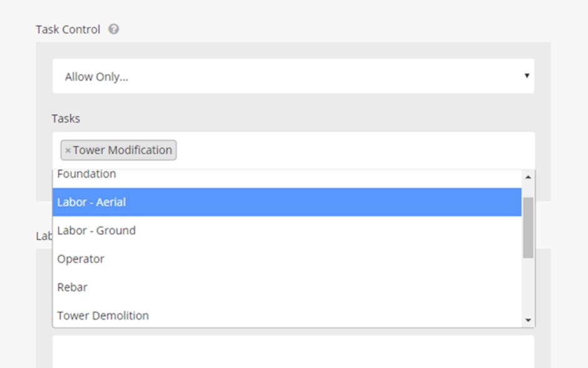Click the Tower Modification tag label
Viewport: 588px width, 368px height.
coord(122,151)
